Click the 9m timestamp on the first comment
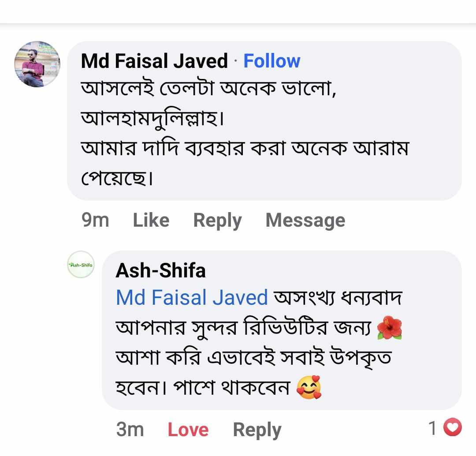This screenshot has height=456, width=476. pos(95,220)
